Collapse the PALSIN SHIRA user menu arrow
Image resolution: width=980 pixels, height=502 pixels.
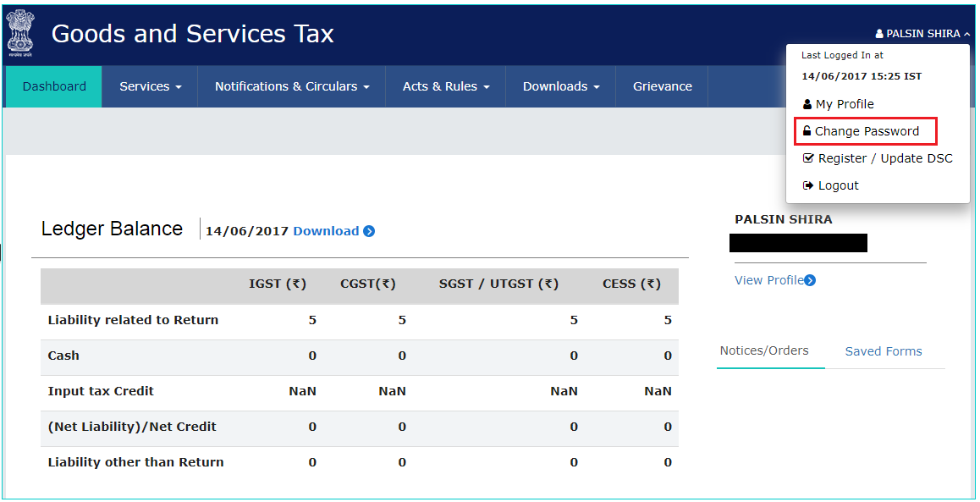point(966,34)
